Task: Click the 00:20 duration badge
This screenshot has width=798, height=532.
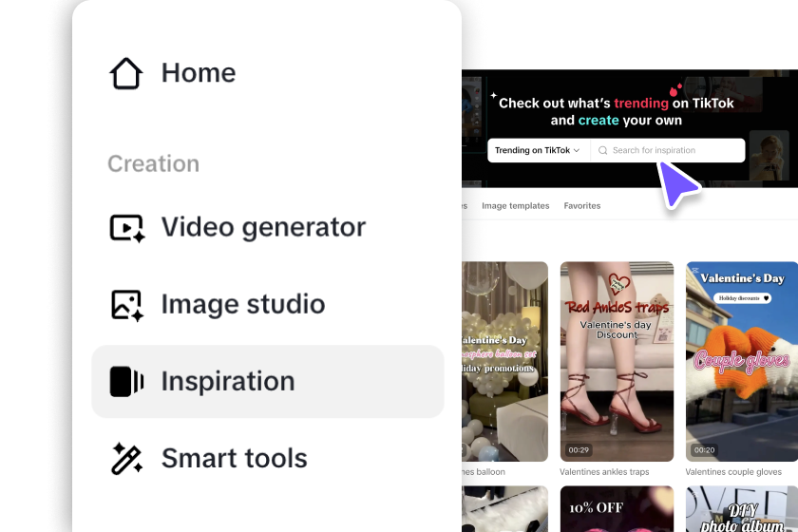Action: pos(704,450)
